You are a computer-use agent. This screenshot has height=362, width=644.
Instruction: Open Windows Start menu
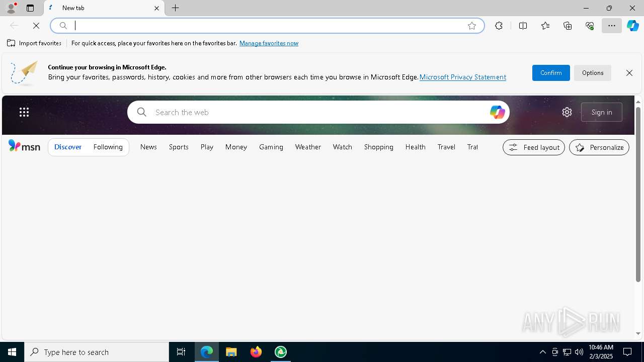click(x=12, y=352)
